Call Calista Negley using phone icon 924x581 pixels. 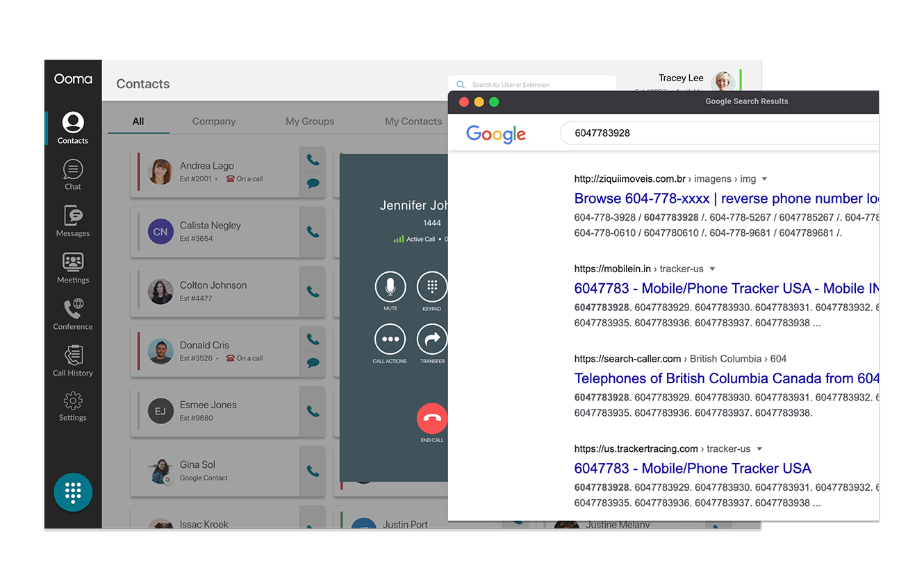click(x=313, y=232)
